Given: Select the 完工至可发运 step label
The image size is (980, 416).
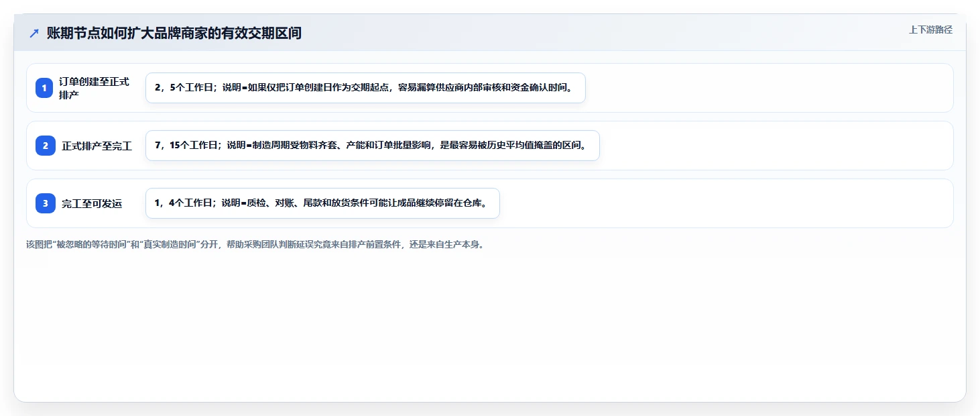Looking at the screenshot, I should pos(92,203).
